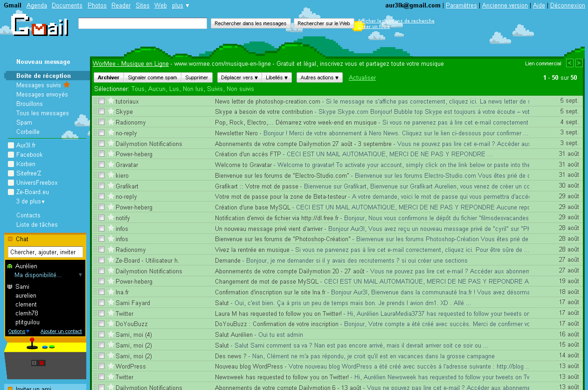Click the Aur3l.fr label color square
The image size is (588, 390).
pos(11,145)
